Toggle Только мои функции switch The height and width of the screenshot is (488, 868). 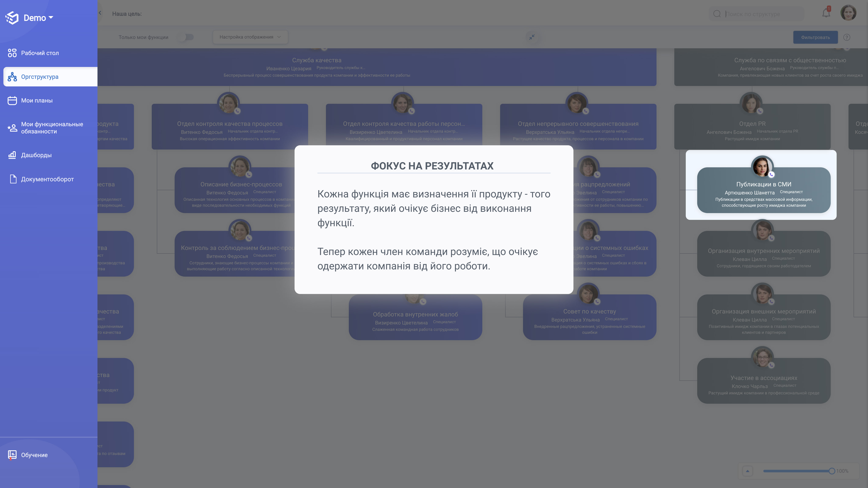(186, 37)
